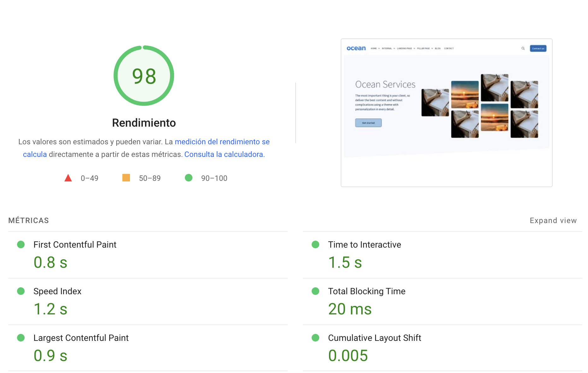Toggle the indicator beside Largest Contentful Paint
Viewport: 588px width, 373px height.
pos(21,338)
